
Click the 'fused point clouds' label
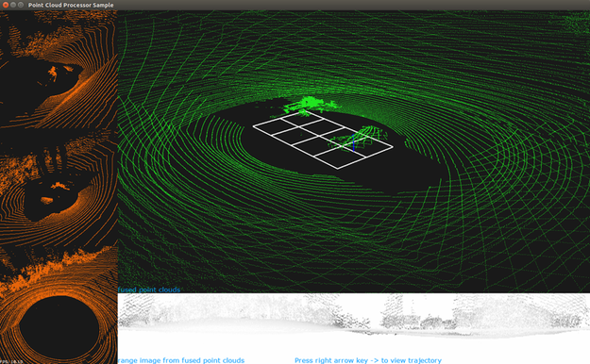coord(149,290)
